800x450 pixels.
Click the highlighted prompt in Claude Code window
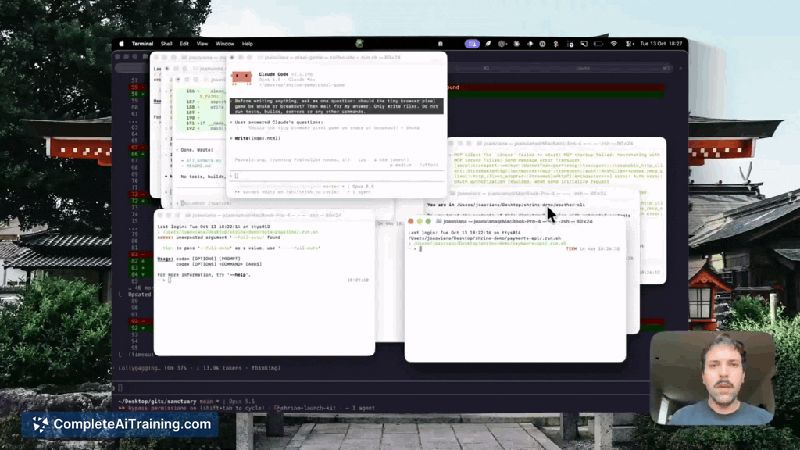[337, 106]
